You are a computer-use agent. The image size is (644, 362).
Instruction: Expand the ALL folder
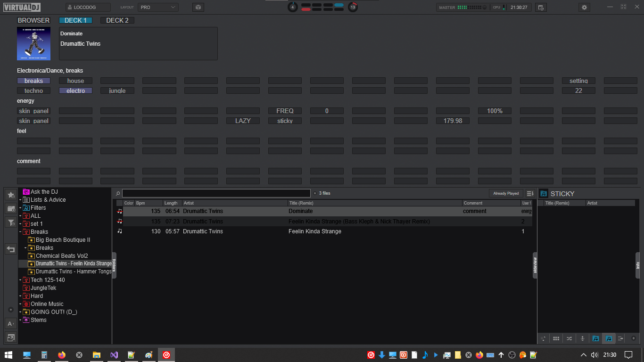20,216
